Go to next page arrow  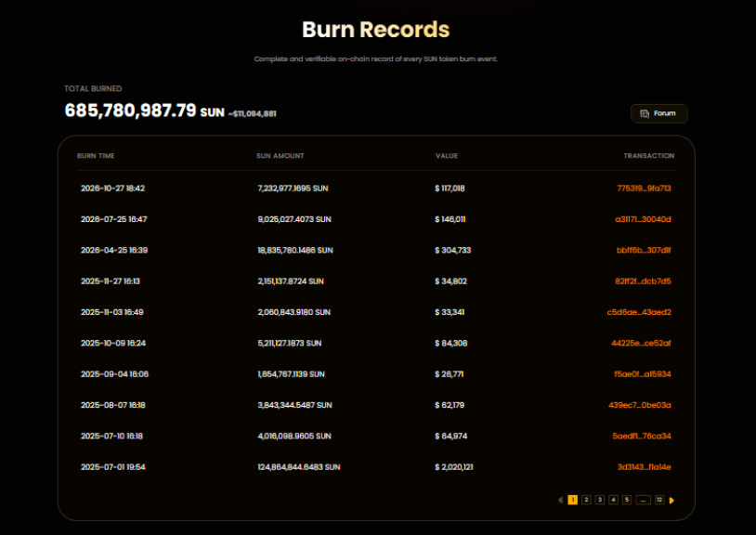coord(671,501)
